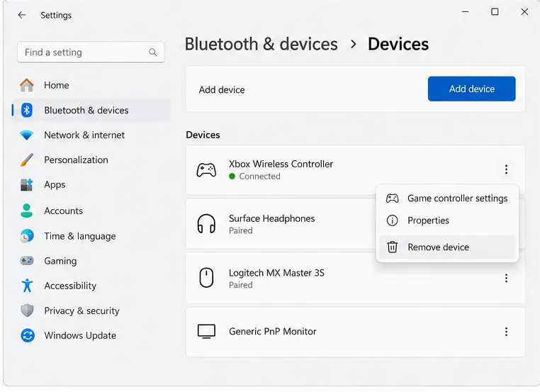Minimize the Settings window
Screen dimensions: 540x392
click(x=466, y=12)
